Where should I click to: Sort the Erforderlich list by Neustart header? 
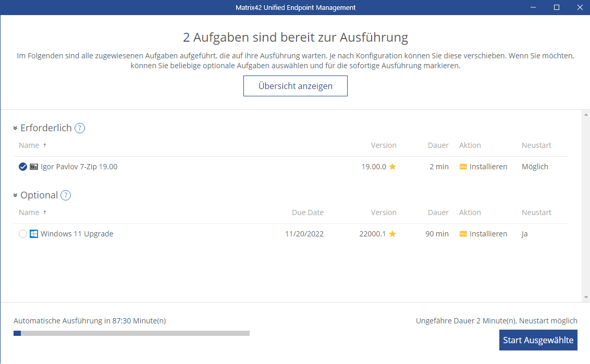536,145
